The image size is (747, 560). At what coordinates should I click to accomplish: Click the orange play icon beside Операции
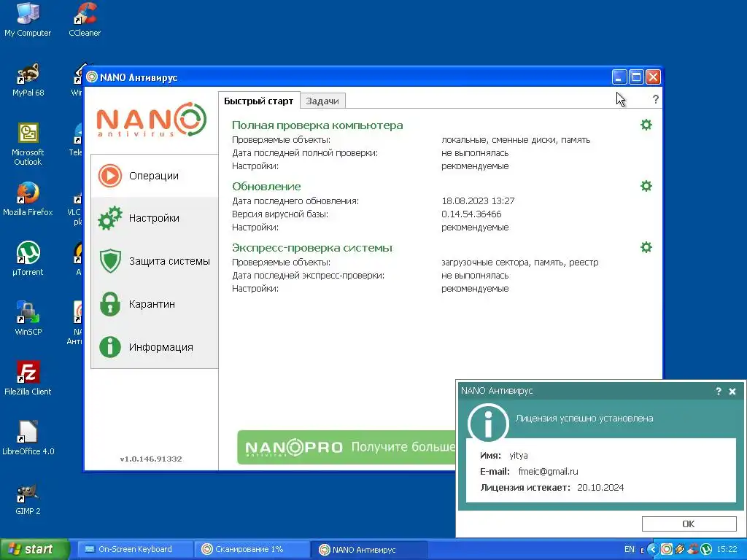110,176
